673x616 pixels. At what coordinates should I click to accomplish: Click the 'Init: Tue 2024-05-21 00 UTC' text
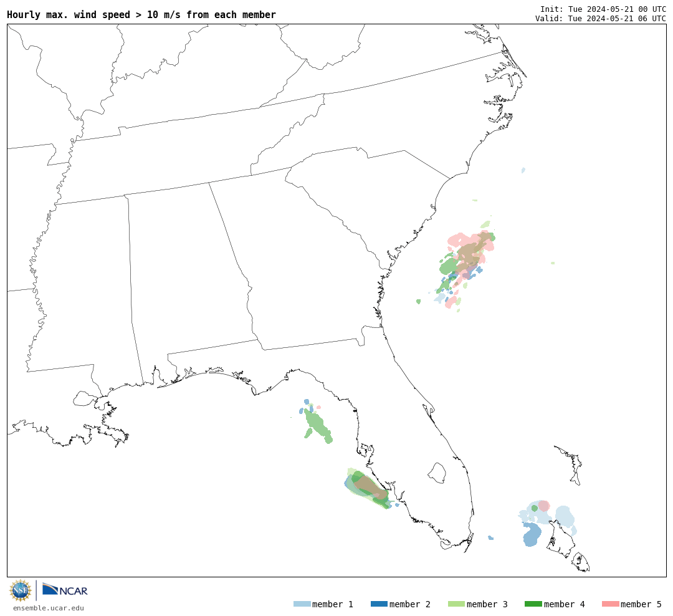(x=603, y=9)
